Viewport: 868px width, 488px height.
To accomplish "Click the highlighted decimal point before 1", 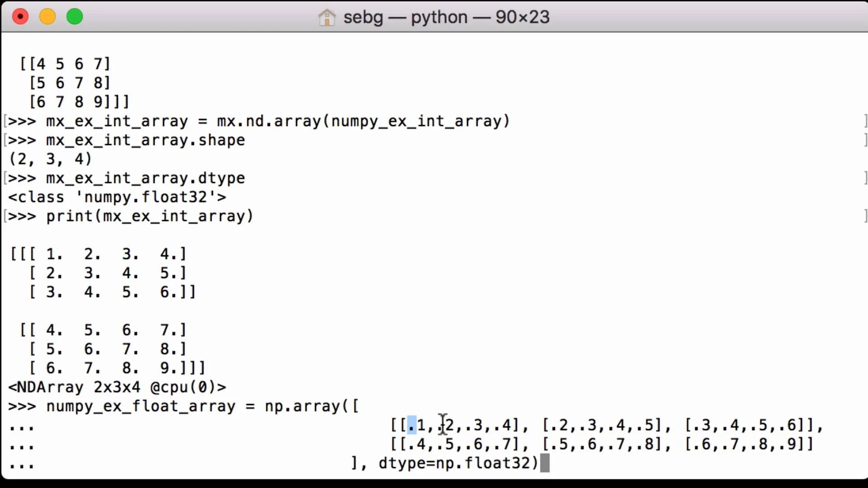I will [x=411, y=425].
